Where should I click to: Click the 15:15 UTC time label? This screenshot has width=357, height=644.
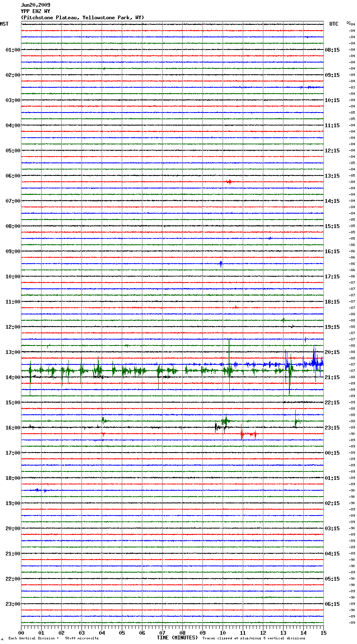(332, 226)
